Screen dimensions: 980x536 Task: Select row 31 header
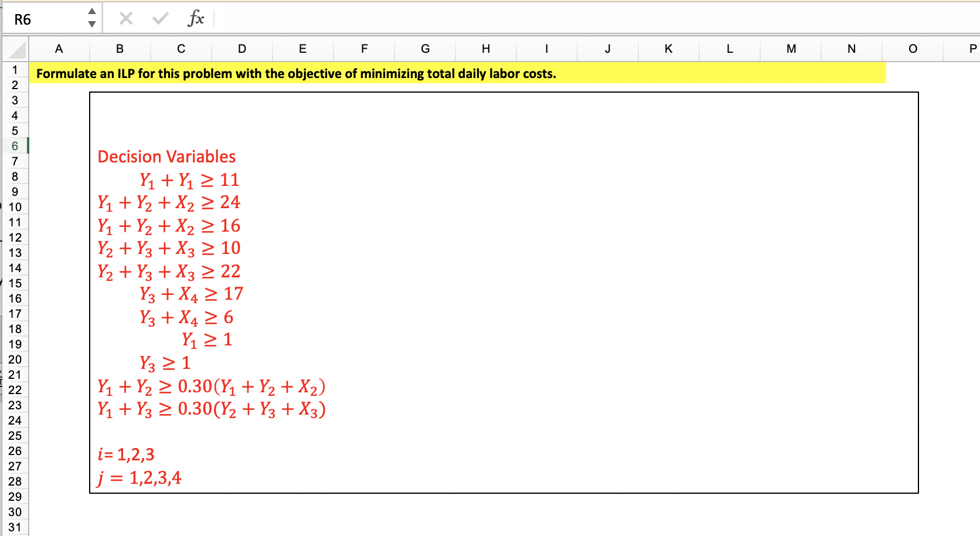tap(15, 527)
